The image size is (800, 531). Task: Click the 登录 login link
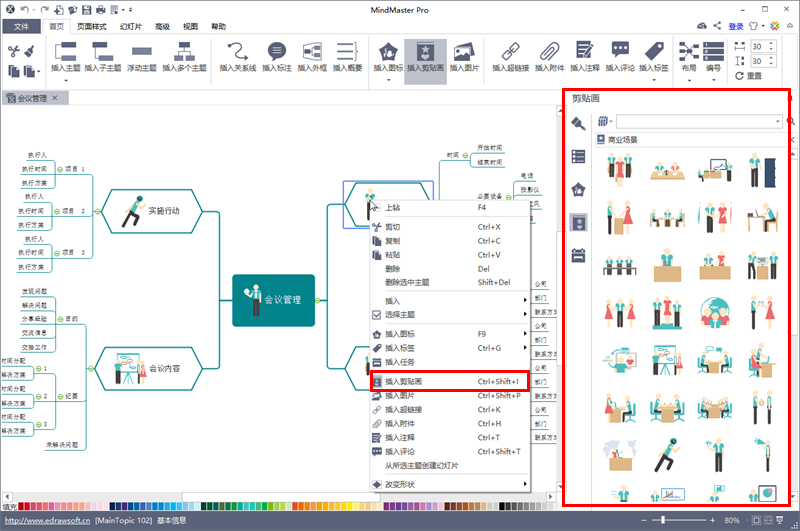pyautogui.click(x=736, y=26)
